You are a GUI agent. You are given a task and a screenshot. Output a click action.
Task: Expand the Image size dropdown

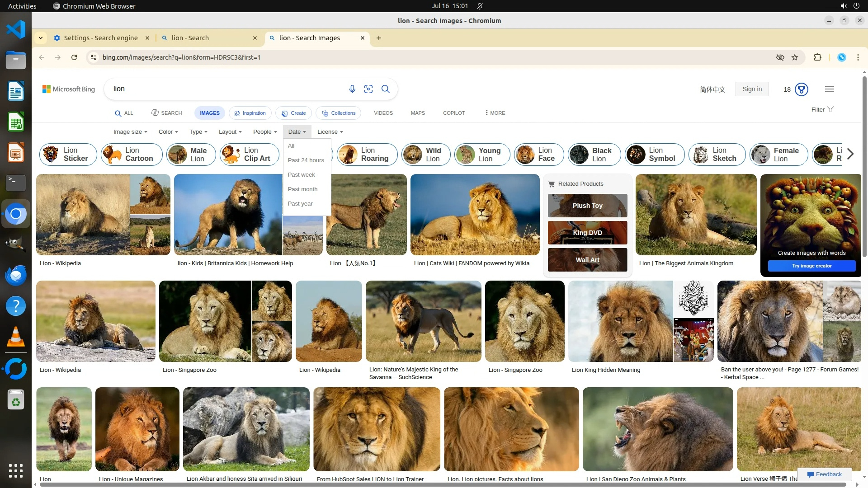(130, 132)
